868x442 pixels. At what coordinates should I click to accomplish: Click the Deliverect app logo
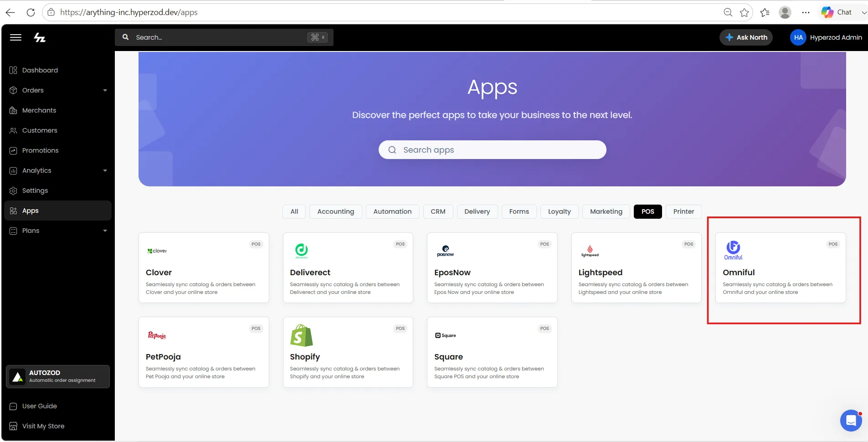302,251
